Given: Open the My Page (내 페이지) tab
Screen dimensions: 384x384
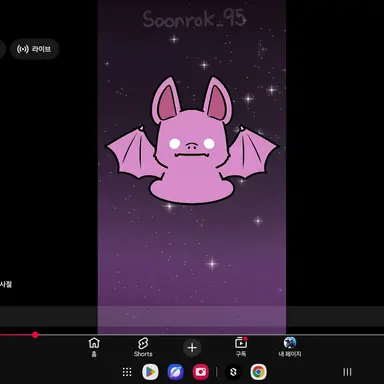Looking at the screenshot, I should pos(290,347).
